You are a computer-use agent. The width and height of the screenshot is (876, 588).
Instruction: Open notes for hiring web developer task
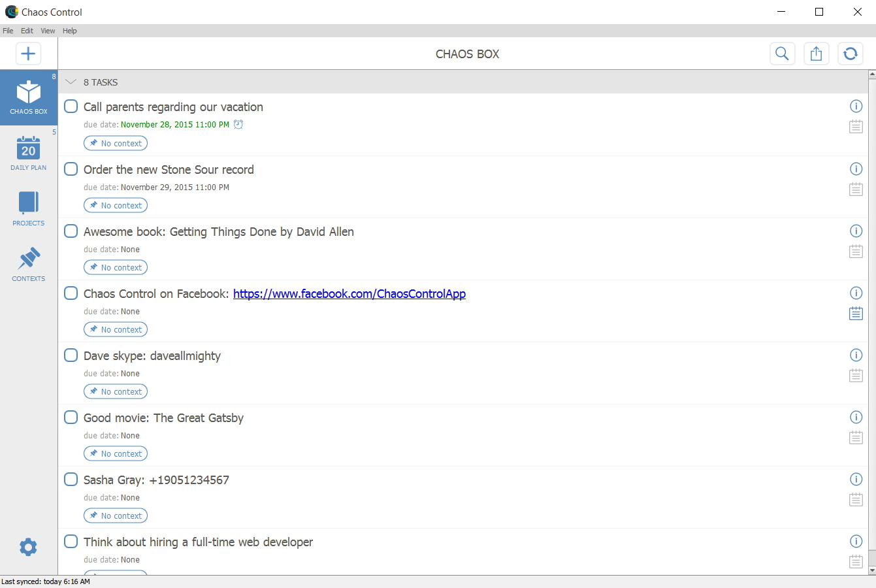click(x=856, y=562)
